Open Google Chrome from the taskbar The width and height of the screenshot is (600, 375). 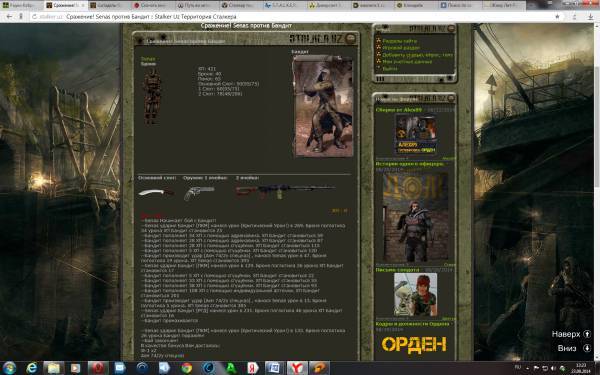click(187, 368)
